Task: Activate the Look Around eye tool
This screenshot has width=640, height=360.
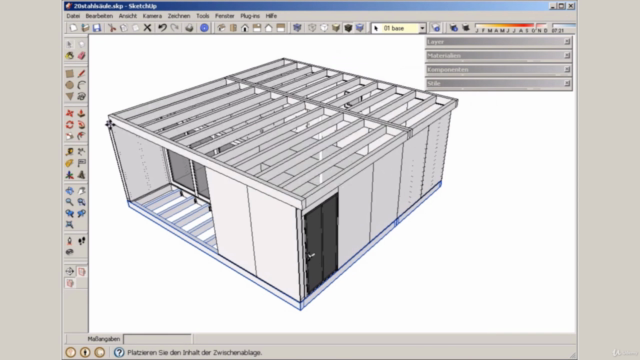Action: (70, 252)
